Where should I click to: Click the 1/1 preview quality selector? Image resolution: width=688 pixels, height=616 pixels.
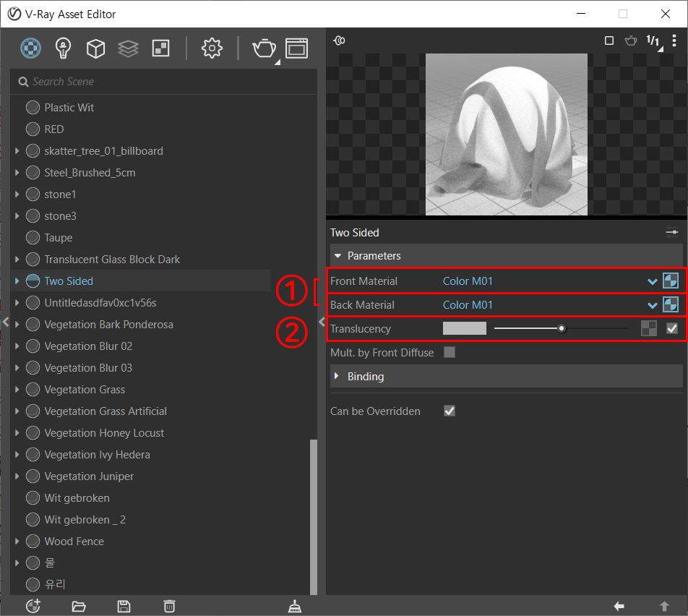pos(654,42)
